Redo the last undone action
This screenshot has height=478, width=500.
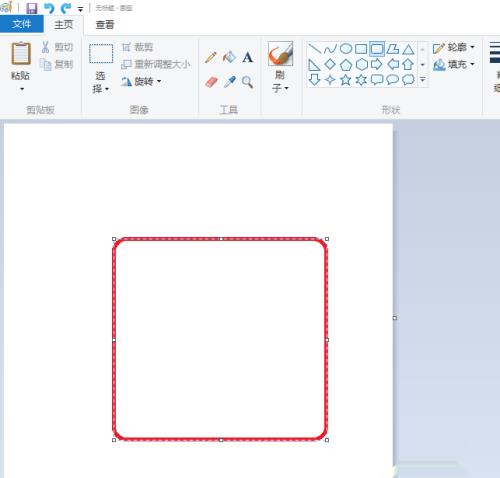[x=66, y=8]
